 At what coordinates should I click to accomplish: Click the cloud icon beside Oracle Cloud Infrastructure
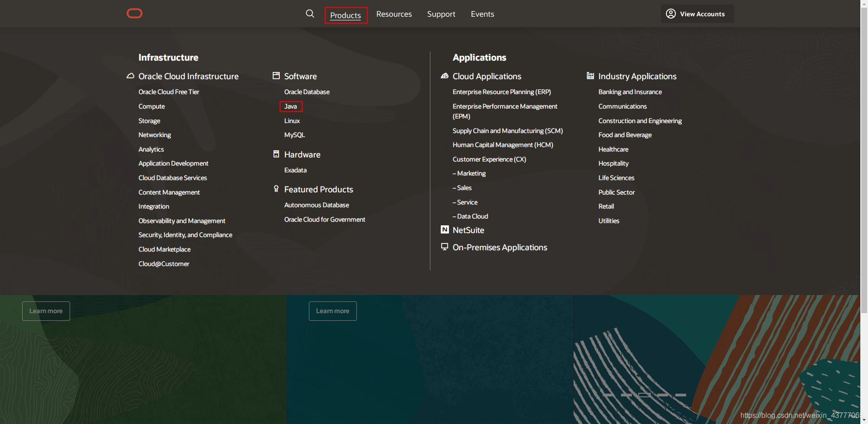130,76
